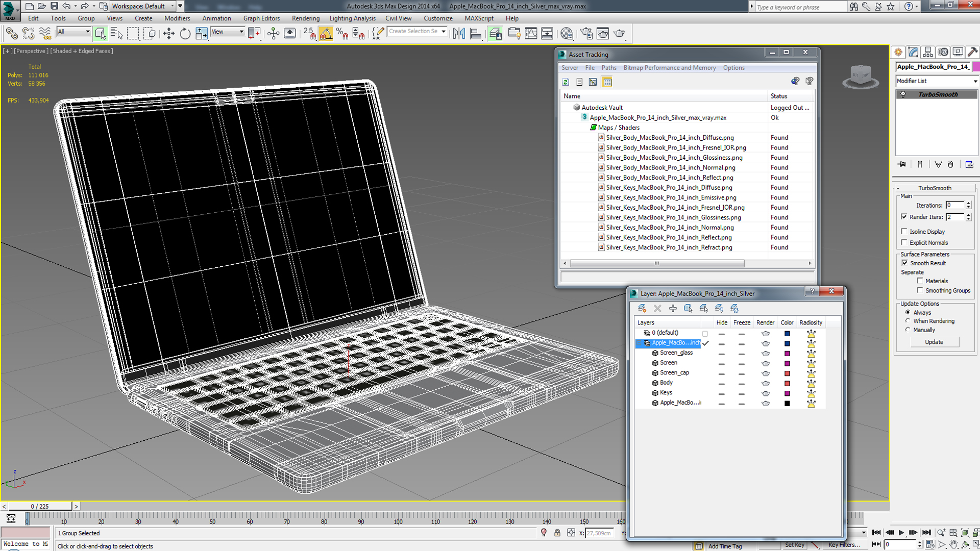Click the object color swatch beside name field
The height and width of the screenshot is (551, 980).
pyautogui.click(x=976, y=67)
